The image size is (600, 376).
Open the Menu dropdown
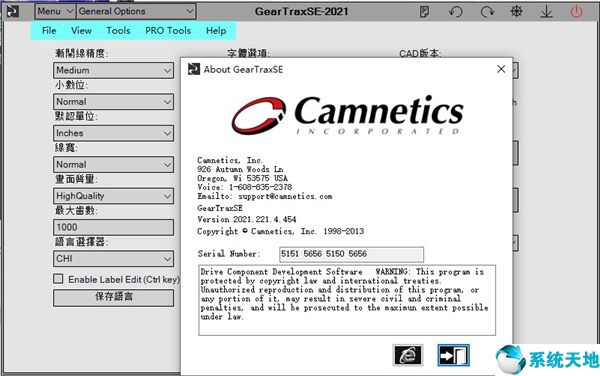pyautogui.click(x=55, y=11)
